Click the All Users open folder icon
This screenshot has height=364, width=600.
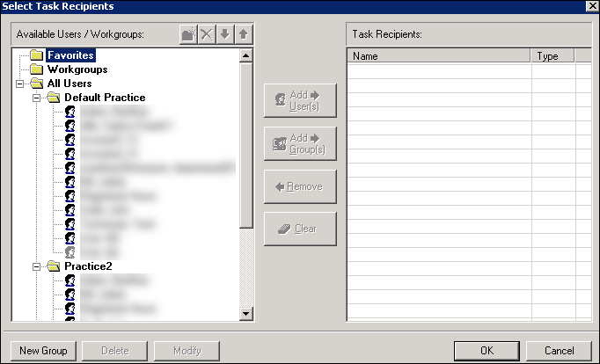(37, 84)
